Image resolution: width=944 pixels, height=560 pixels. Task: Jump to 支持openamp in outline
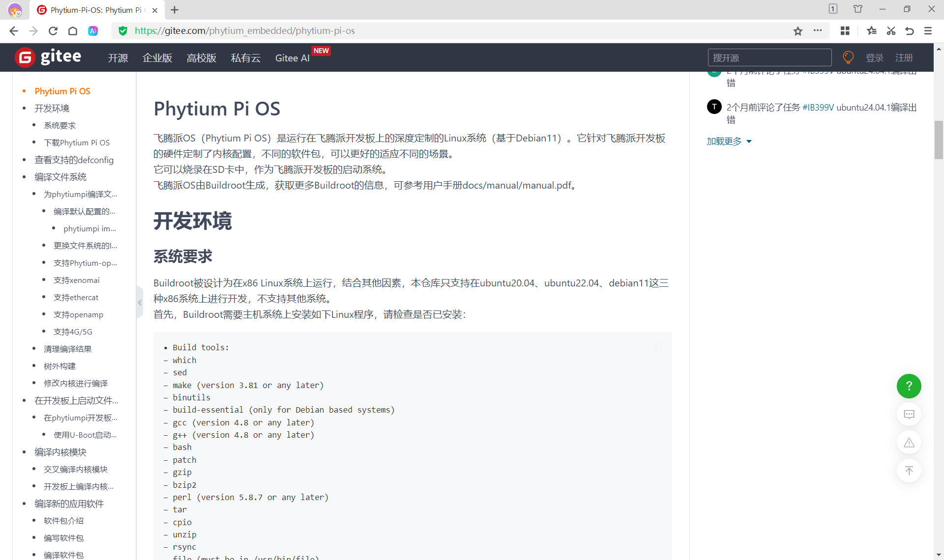tap(78, 315)
